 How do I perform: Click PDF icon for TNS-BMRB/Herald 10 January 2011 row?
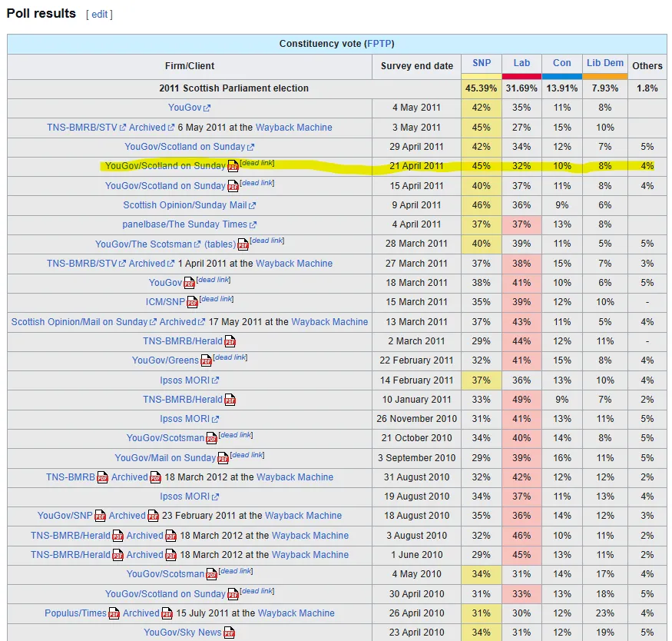(x=230, y=400)
